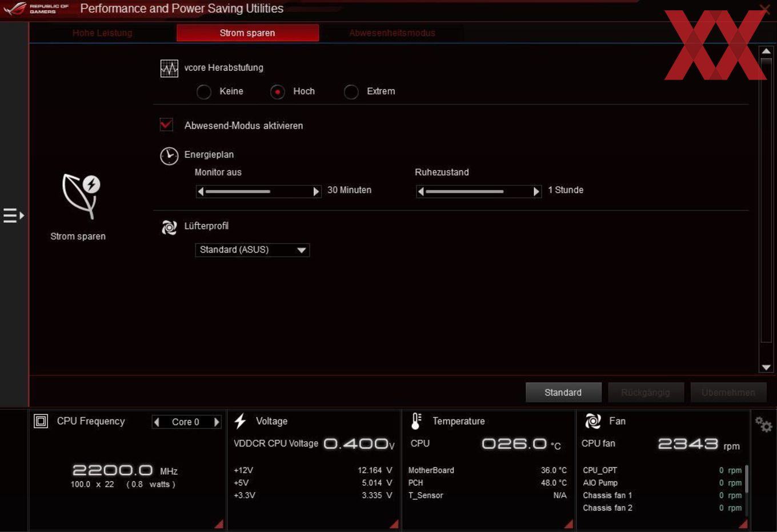The image size is (777, 532).
Task: Click the Strom sparen leaf icon
Action: pos(81,196)
